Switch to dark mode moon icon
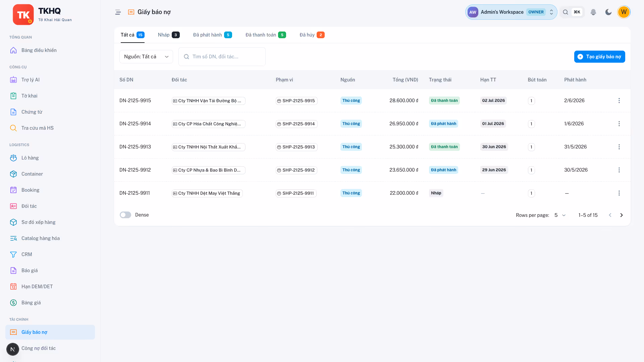This screenshot has width=644, height=362. tap(608, 12)
